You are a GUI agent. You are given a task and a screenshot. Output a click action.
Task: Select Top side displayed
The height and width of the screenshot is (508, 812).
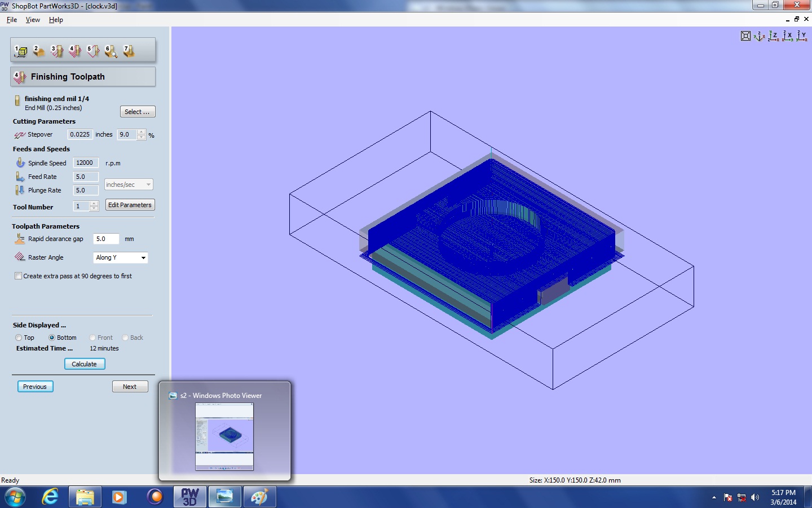(x=19, y=338)
